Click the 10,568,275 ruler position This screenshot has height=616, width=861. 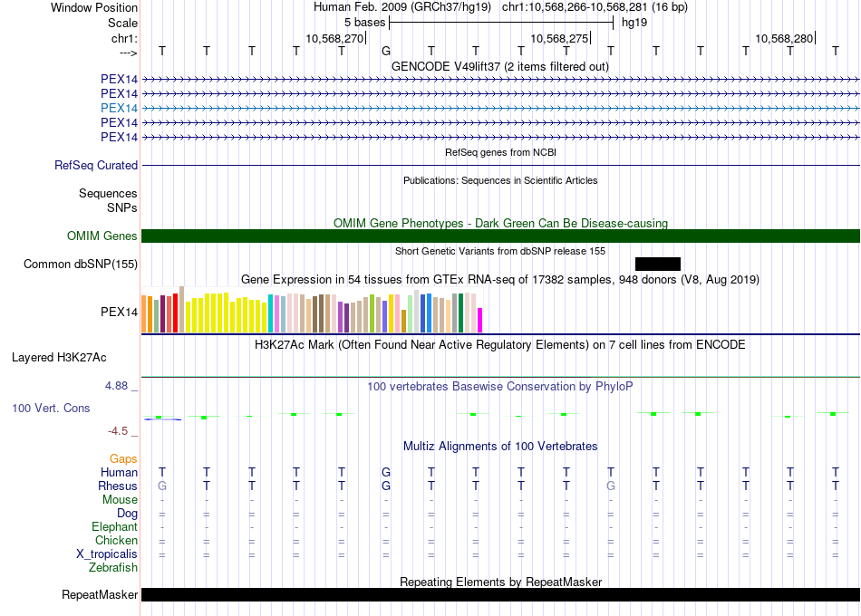coord(559,38)
